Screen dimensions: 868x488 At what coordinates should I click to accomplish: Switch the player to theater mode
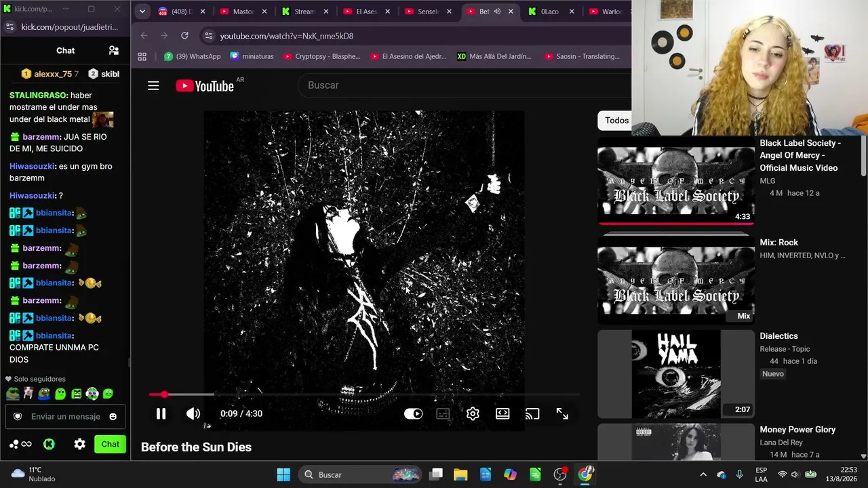click(502, 413)
